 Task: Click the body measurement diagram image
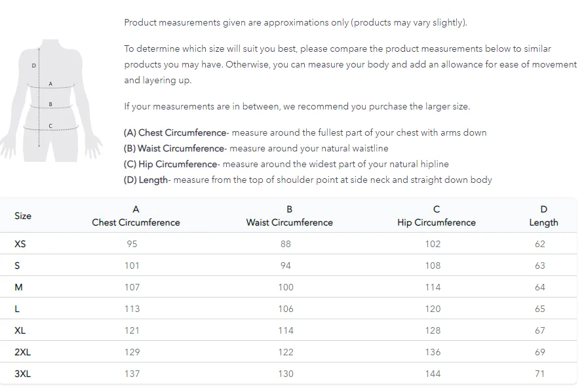point(51,100)
